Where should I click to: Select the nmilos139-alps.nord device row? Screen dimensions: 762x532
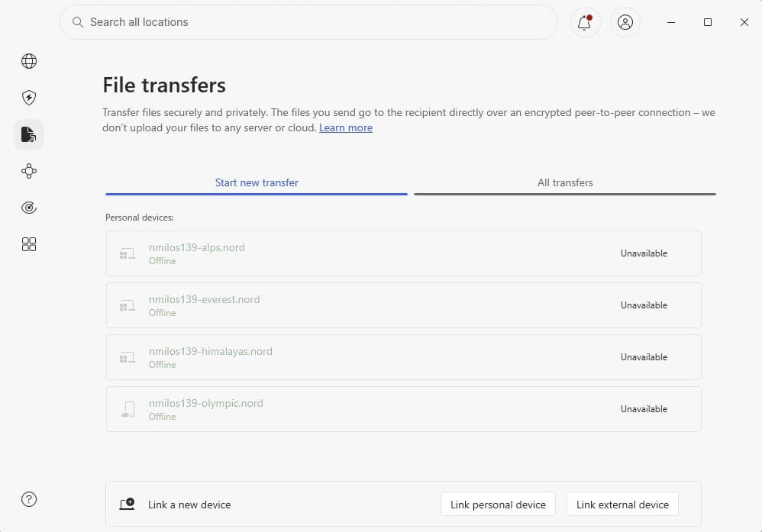(x=403, y=253)
